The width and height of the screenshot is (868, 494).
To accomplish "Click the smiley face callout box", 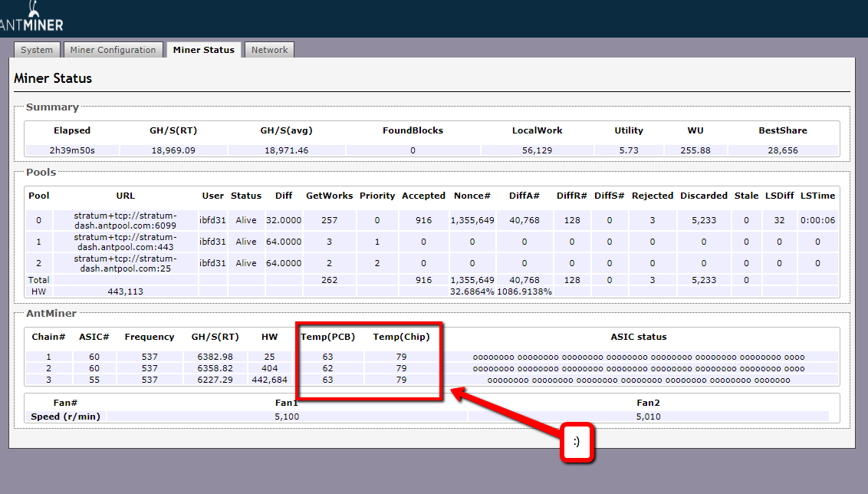I will 578,442.
